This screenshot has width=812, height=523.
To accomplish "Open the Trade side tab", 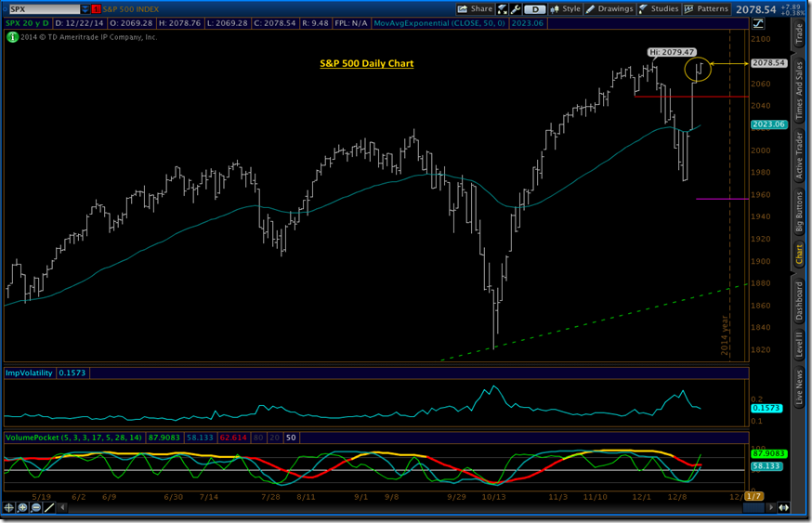I will tap(799, 33).
